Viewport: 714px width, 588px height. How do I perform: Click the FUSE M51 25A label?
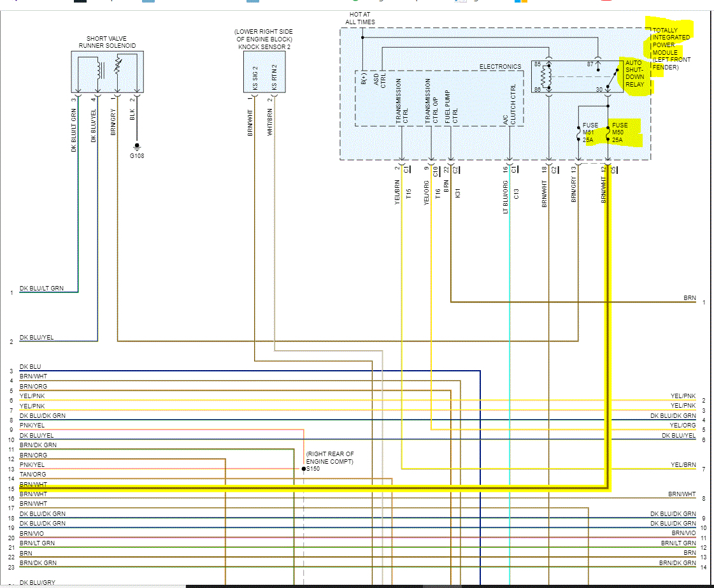pyautogui.click(x=590, y=132)
